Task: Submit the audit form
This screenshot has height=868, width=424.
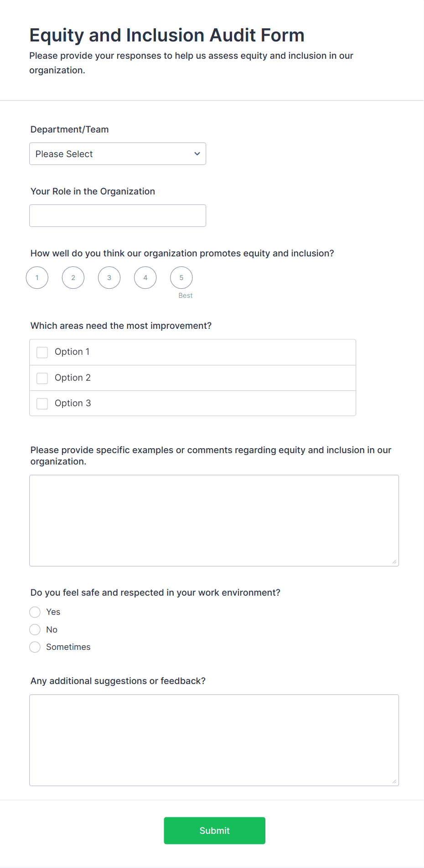Action: click(x=214, y=831)
